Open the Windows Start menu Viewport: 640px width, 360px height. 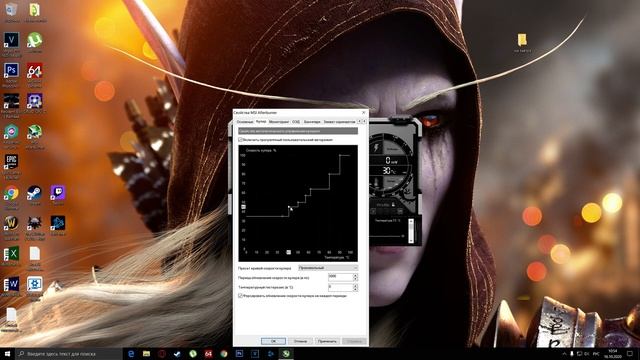[7, 354]
